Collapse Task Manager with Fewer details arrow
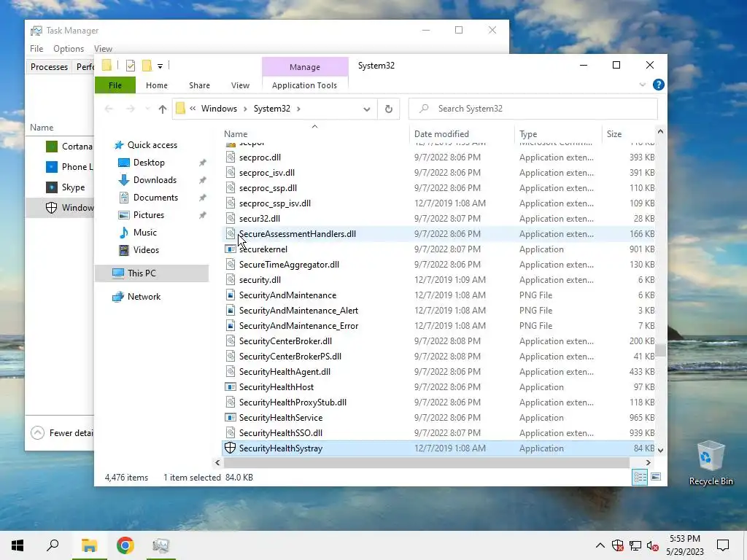 37,433
